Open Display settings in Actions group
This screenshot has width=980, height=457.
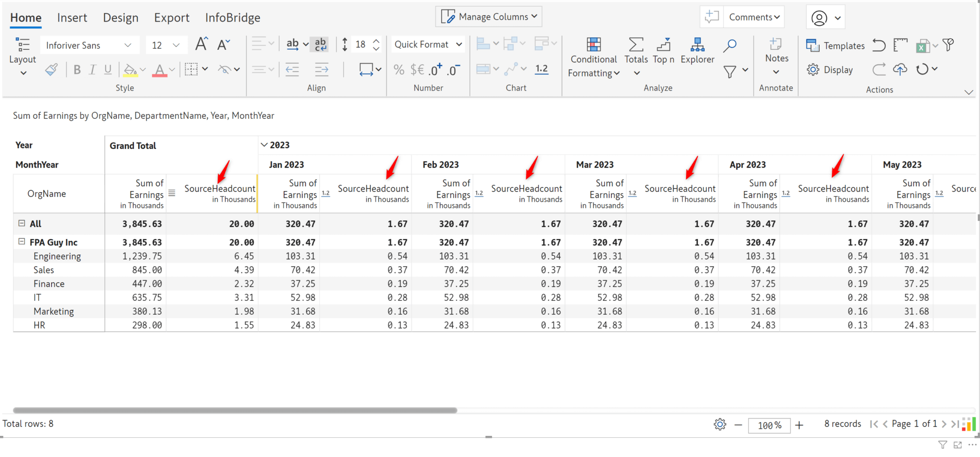pos(831,69)
